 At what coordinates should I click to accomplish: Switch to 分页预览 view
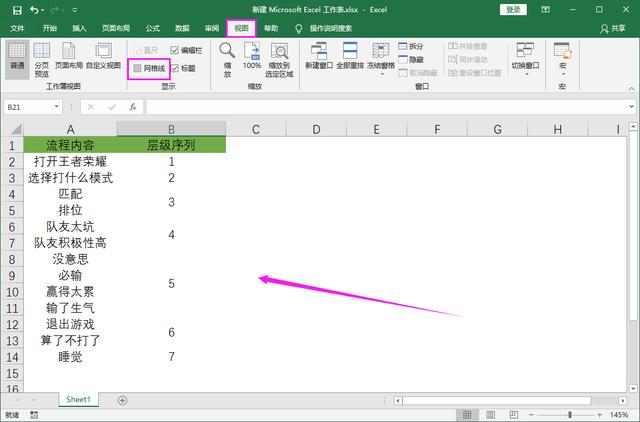[42, 59]
